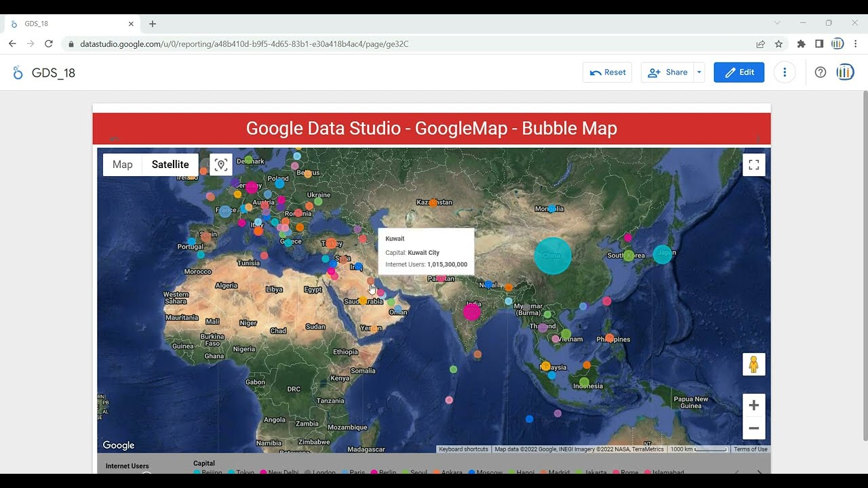Open the Chrome profile avatar in toolbar
Image resolution: width=868 pixels, height=488 pixels.
(837, 43)
